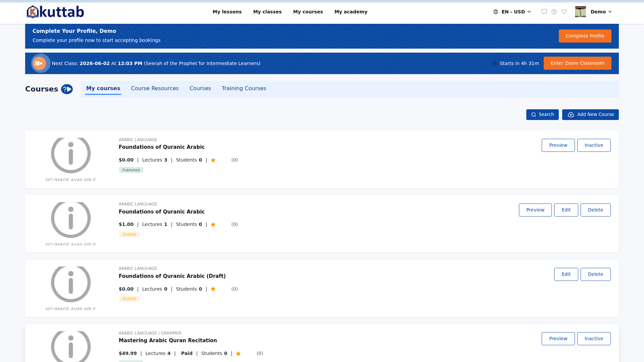The width and height of the screenshot is (644, 362).
Task: Preview the published Foundations of Quranic Arabic
Action: point(558,145)
